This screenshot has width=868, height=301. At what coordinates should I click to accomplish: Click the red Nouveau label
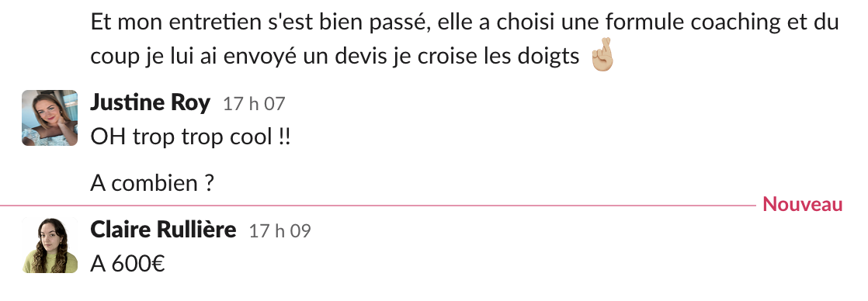[x=803, y=205]
